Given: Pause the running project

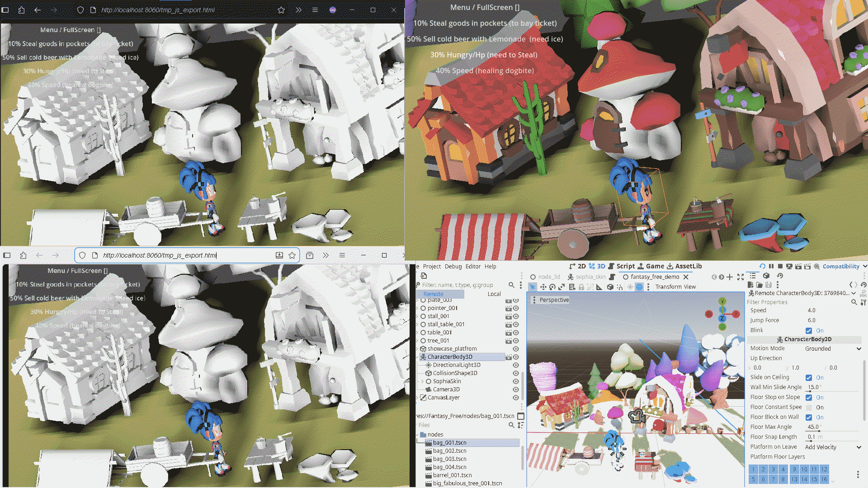Looking at the screenshot, I should (x=771, y=267).
